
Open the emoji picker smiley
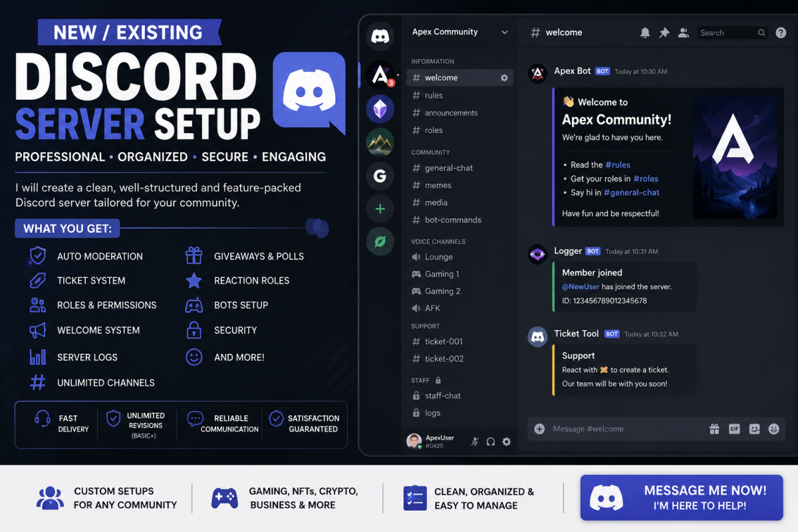(x=774, y=429)
